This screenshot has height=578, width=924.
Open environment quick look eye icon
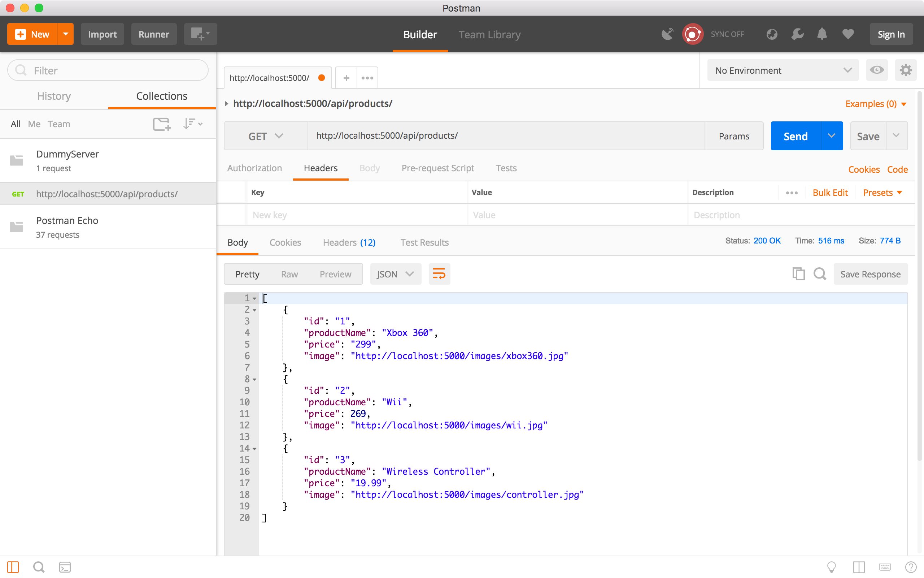877,70
